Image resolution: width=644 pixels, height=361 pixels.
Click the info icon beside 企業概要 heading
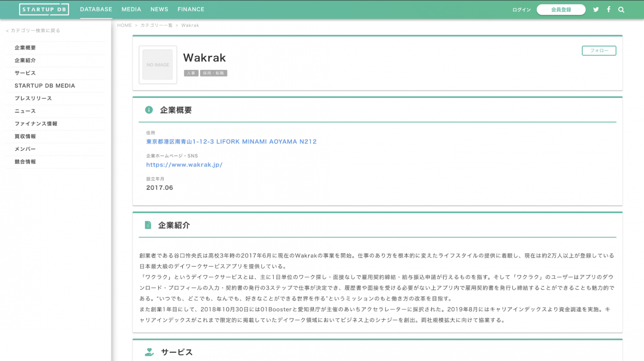point(148,110)
